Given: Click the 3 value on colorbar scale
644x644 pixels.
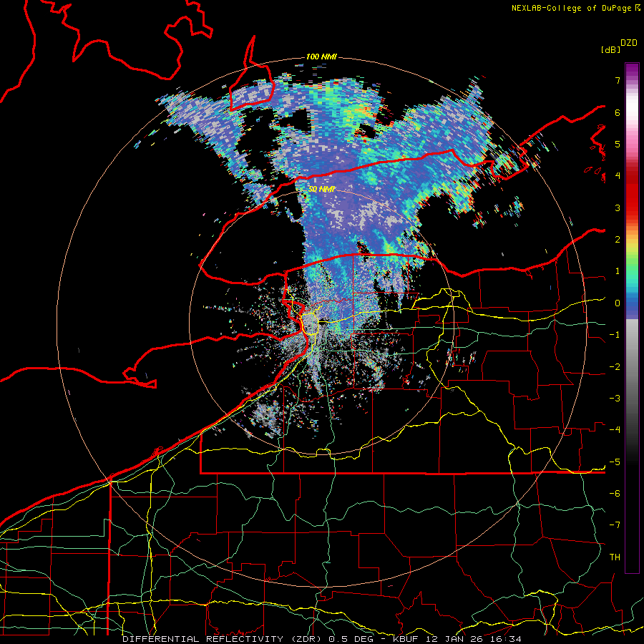Looking at the screenshot, I should [x=618, y=208].
